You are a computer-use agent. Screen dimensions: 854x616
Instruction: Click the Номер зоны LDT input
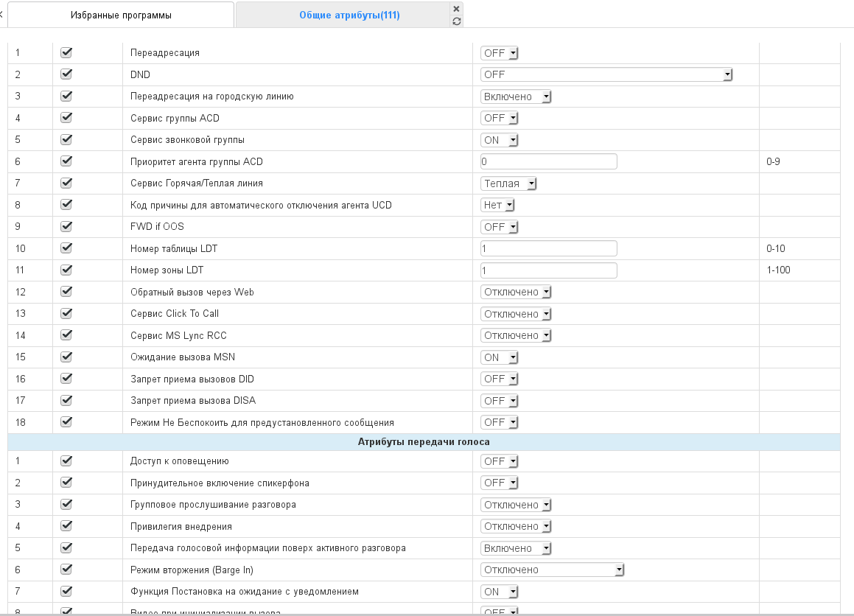tap(548, 270)
